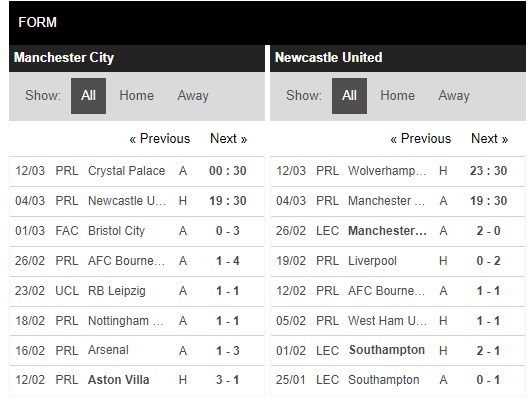This screenshot has width=531, height=404.
Task: Go to Next Manchester City matches
Action: click(229, 139)
